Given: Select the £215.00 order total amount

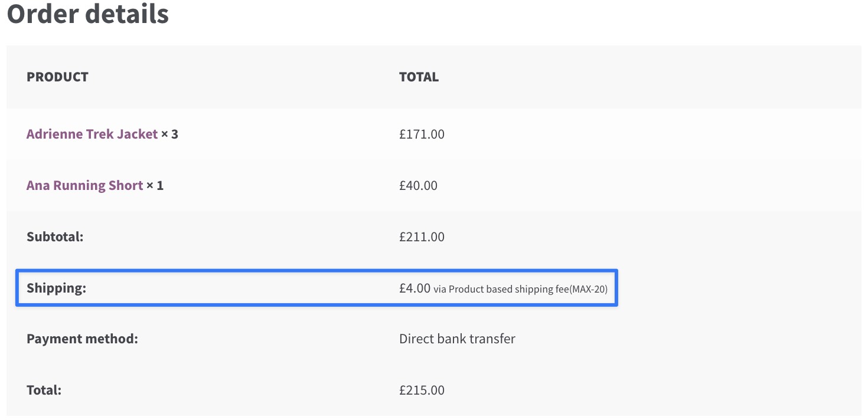Looking at the screenshot, I should click(422, 391).
